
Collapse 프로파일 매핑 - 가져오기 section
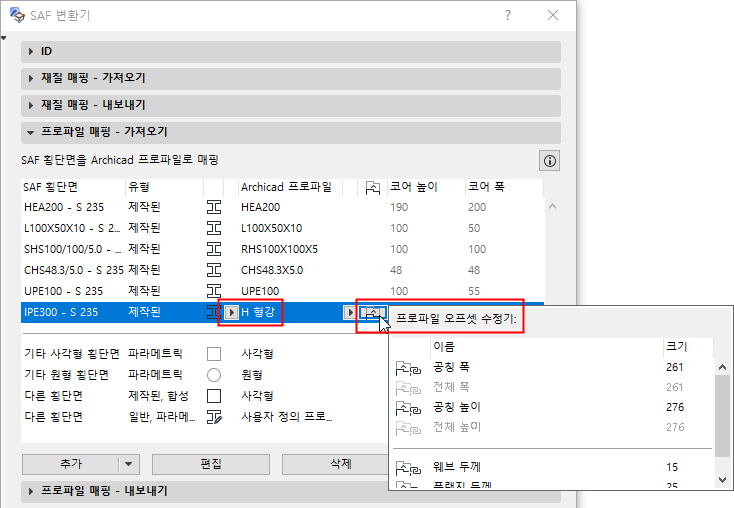coord(291,133)
